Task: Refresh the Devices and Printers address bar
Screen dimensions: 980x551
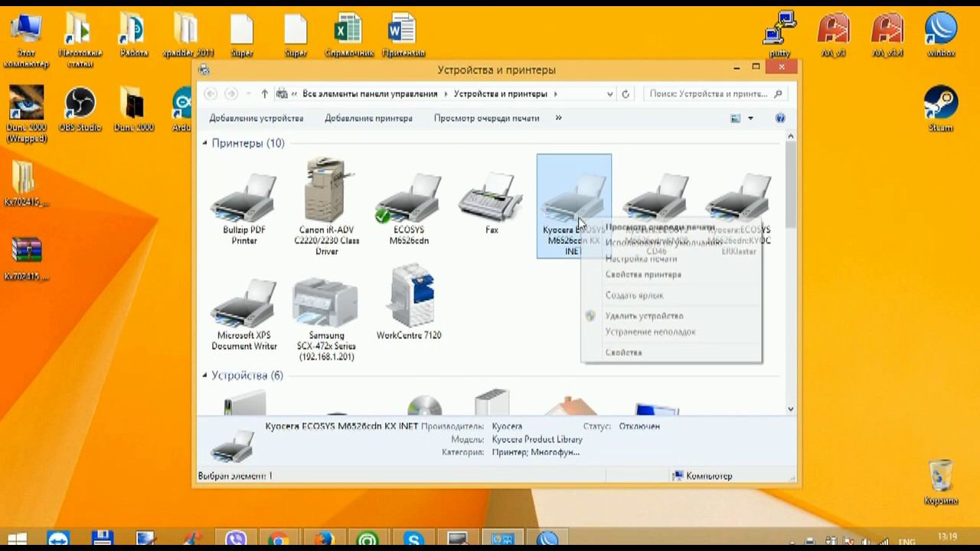Action: point(626,94)
